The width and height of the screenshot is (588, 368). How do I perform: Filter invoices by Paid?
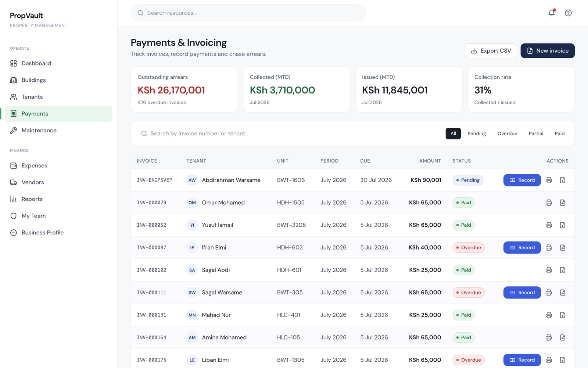(559, 134)
